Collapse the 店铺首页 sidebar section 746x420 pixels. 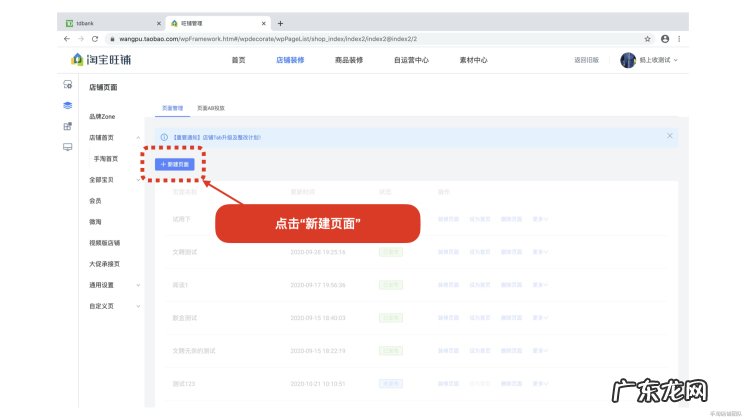138,137
